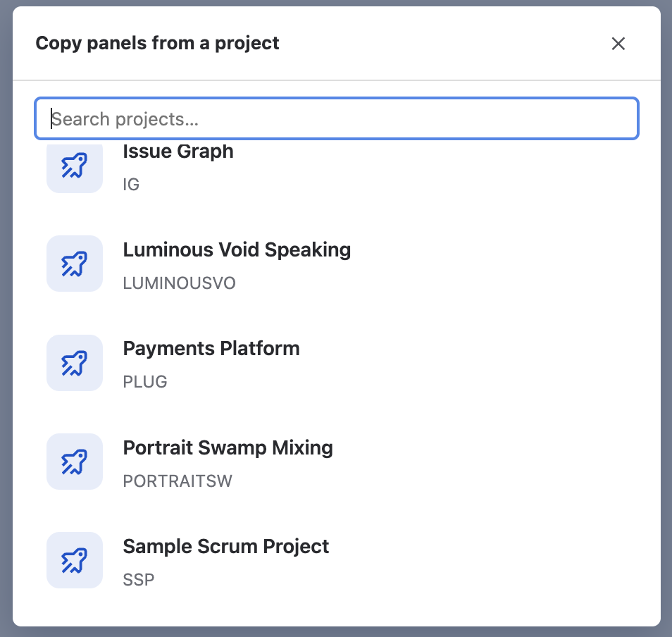Viewport: 672px width, 637px height.
Task: Close the Copy panels dialog
Action: tap(618, 43)
